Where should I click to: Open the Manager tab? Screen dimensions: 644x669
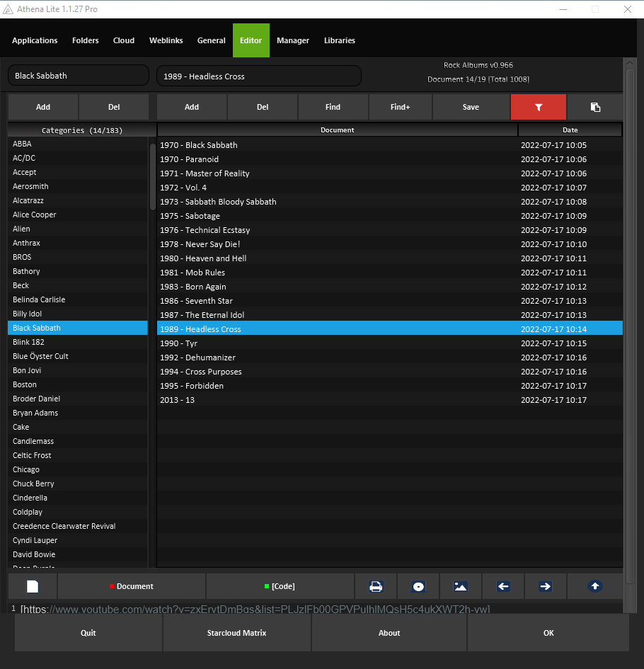click(293, 40)
